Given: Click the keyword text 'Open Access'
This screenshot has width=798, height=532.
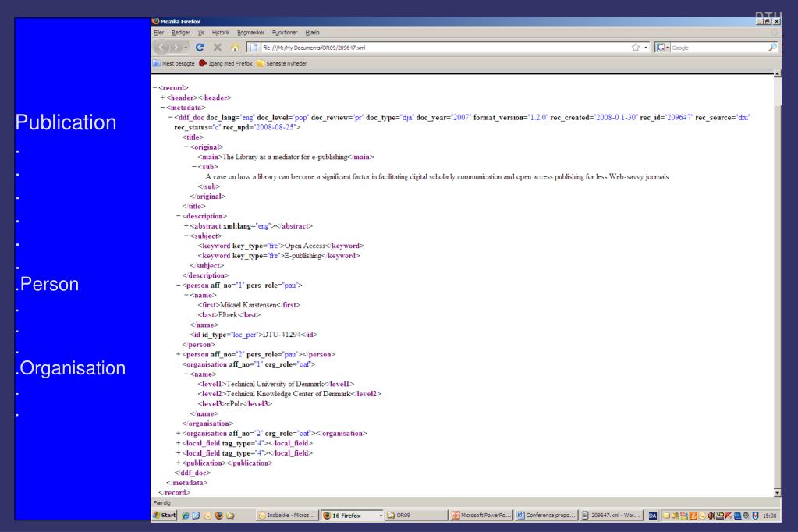Looking at the screenshot, I should (305, 246).
